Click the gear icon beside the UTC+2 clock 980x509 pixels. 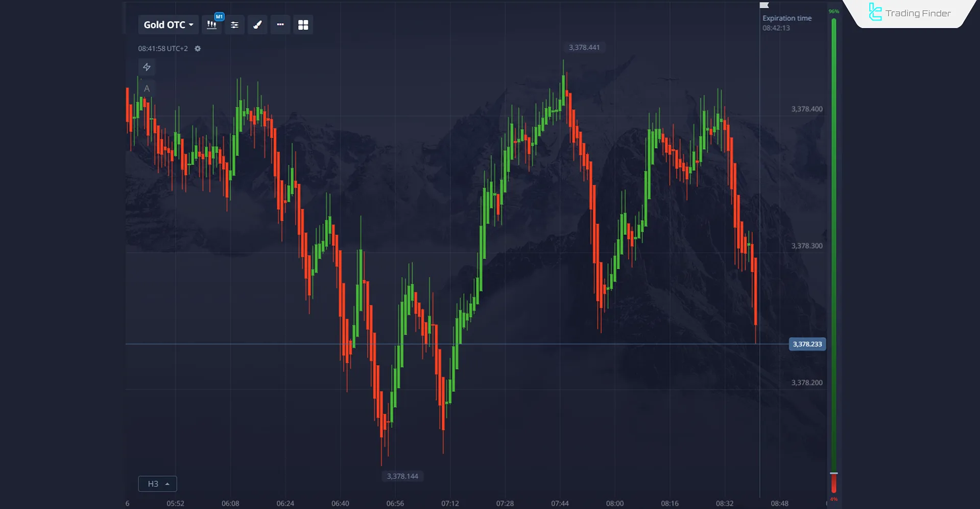coord(198,49)
